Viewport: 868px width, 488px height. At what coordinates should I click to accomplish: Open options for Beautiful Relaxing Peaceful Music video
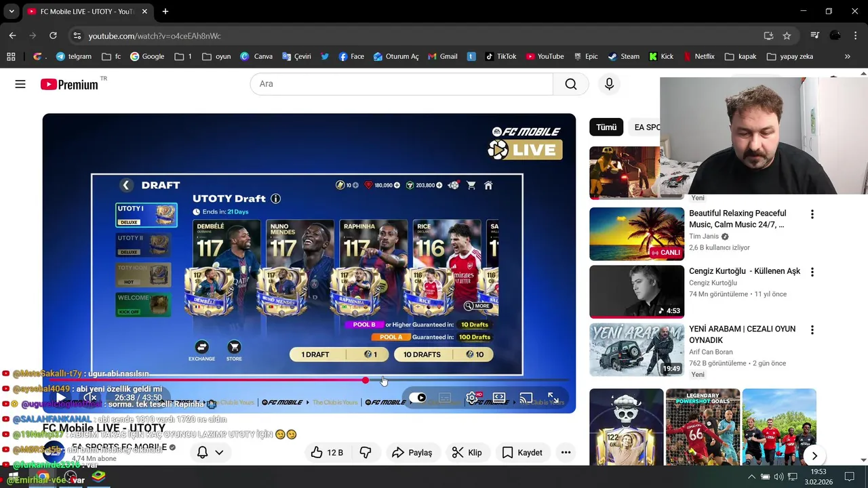pyautogui.click(x=812, y=214)
